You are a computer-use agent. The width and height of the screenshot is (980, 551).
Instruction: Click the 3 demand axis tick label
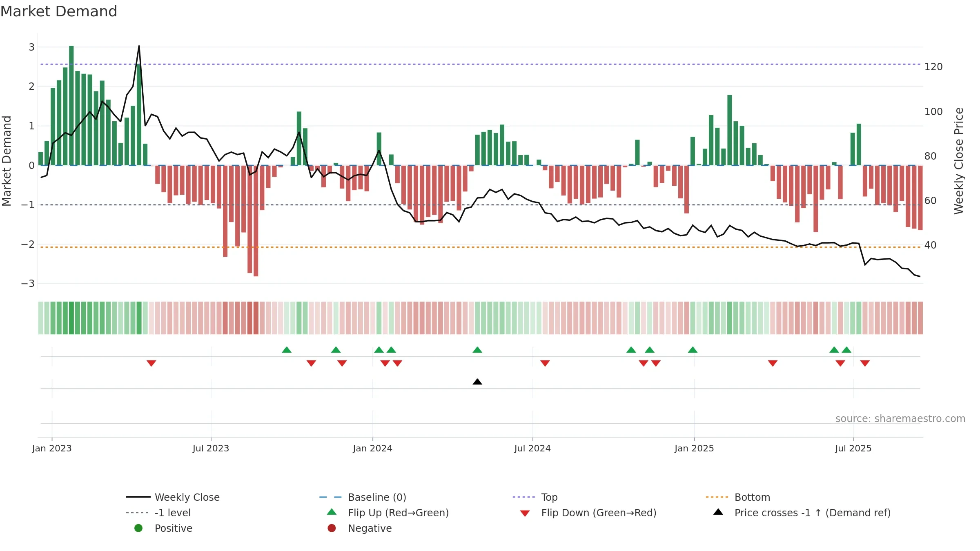[x=31, y=47]
